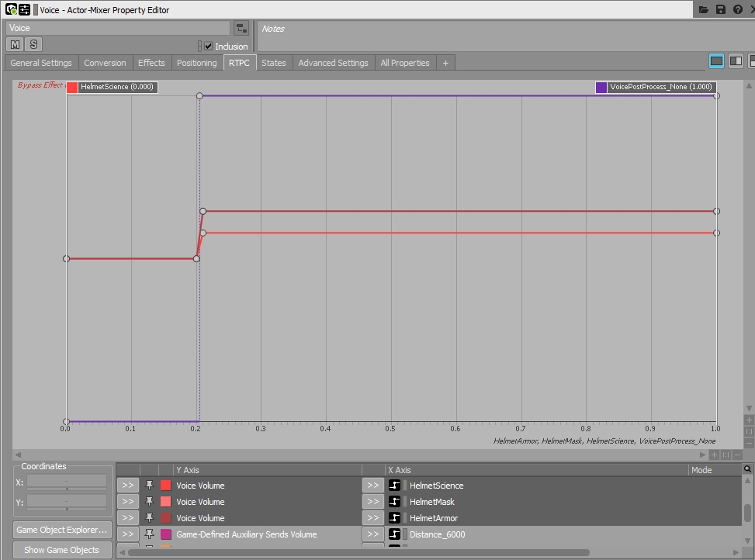755x560 pixels.
Task: Open X Axis selector next to HelmetArmor
Action: 373,518
